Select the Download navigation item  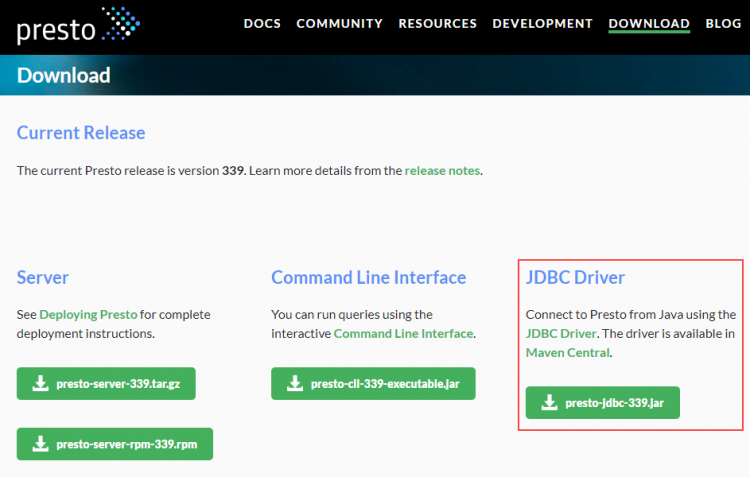point(649,24)
